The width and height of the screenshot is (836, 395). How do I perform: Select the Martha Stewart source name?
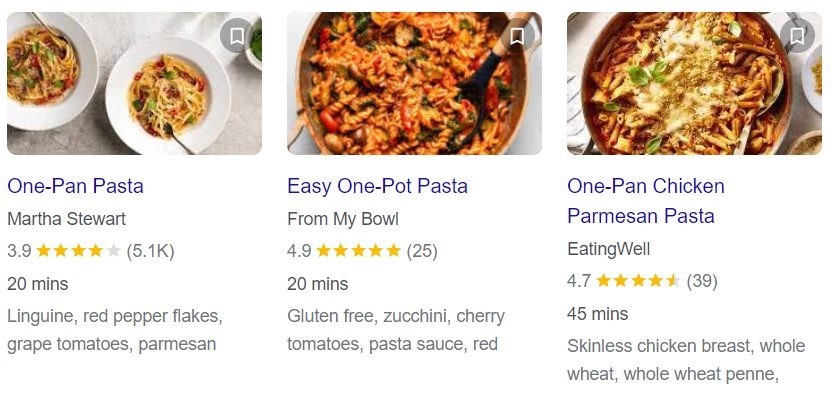[x=67, y=219]
